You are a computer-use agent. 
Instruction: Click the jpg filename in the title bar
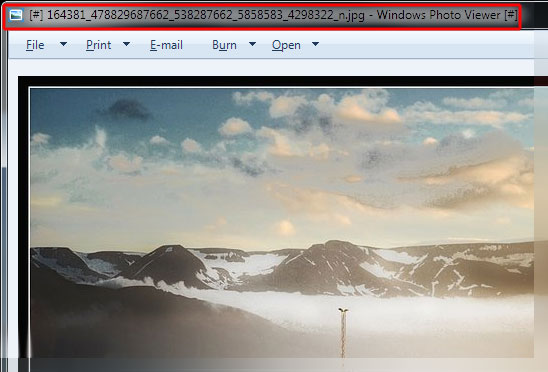tap(206, 15)
